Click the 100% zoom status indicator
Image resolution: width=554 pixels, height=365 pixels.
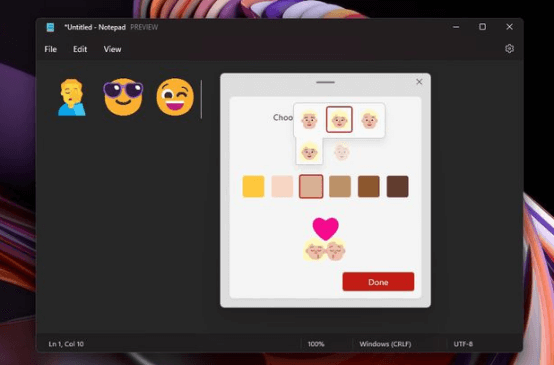coord(316,344)
